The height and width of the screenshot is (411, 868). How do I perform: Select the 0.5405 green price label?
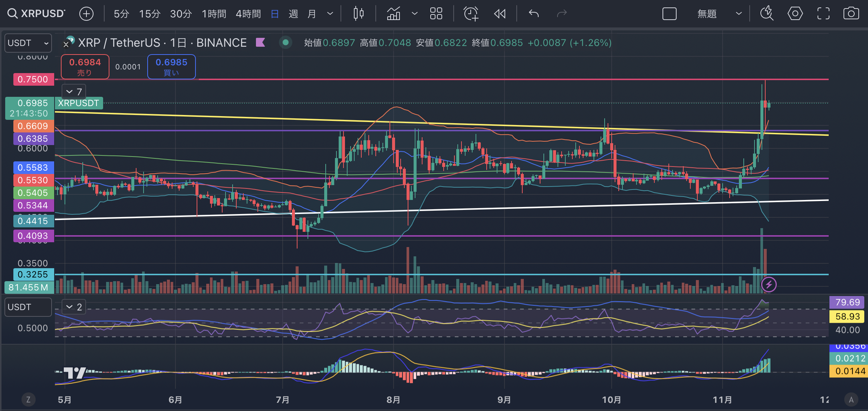click(x=33, y=193)
